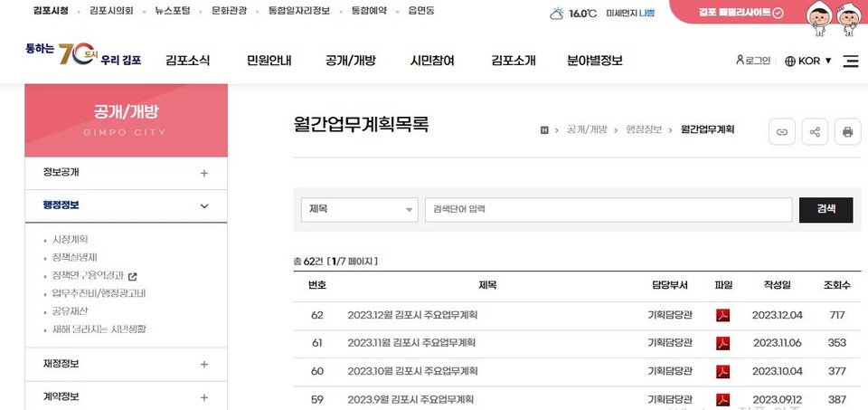
Task: Go to 읍면동 top link
Action: pyautogui.click(x=420, y=11)
